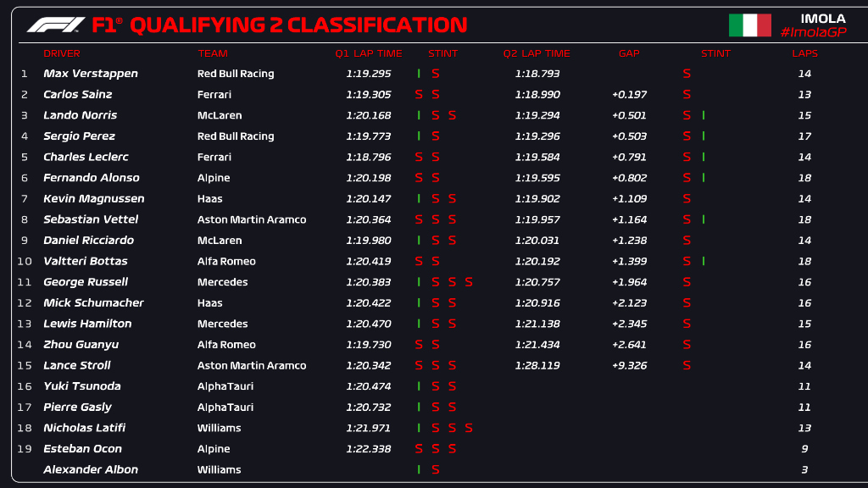Viewport: 868px width, 488px height.
Task: Select the DRIVER column header
Action: (x=61, y=53)
